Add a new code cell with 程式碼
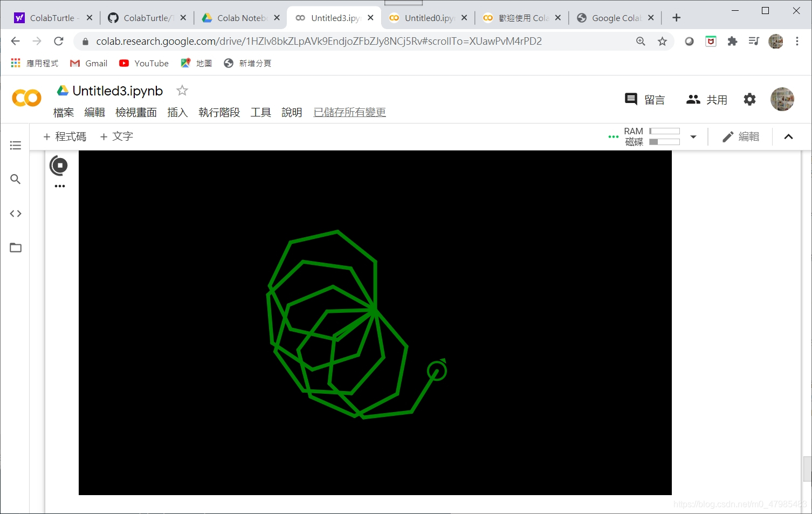The image size is (812, 514). coord(64,136)
